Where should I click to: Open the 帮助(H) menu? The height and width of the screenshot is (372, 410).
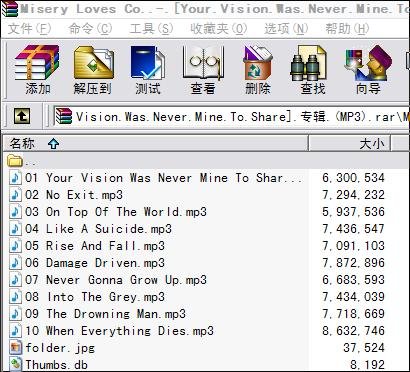coord(347,29)
